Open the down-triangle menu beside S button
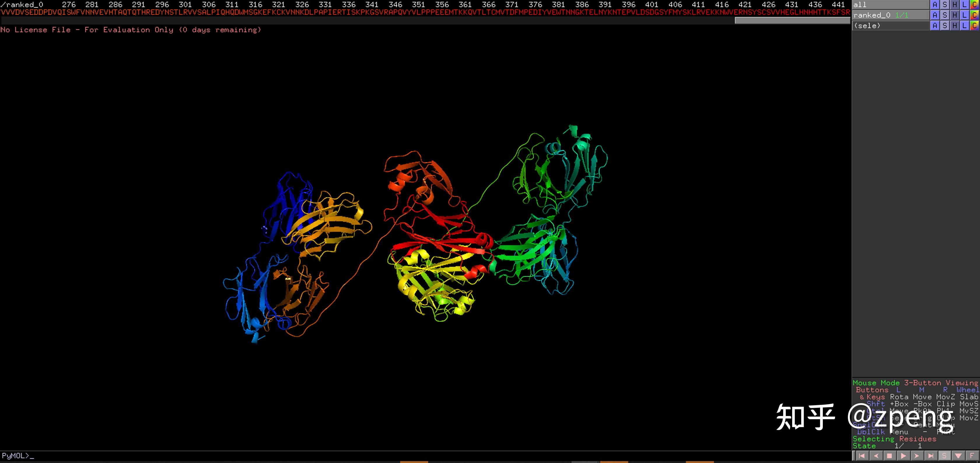The image size is (980, 463). click(x=958, y=456)
